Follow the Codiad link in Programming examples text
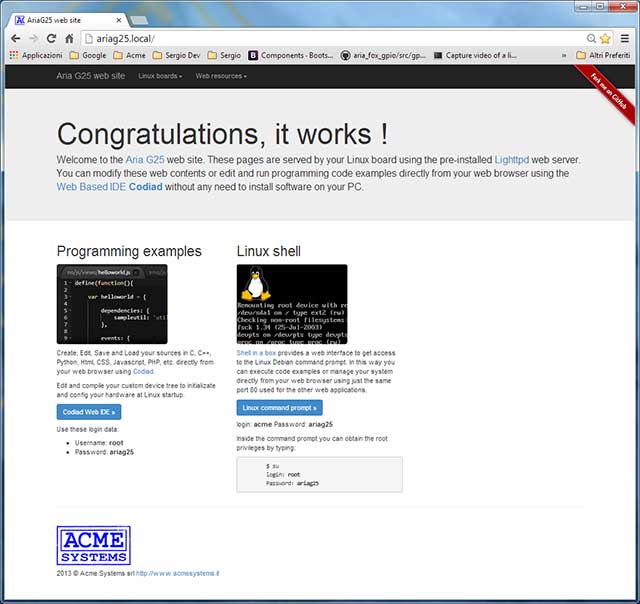Image resolution: width=640 pixels, height=604 pixels. pos(143,371)
